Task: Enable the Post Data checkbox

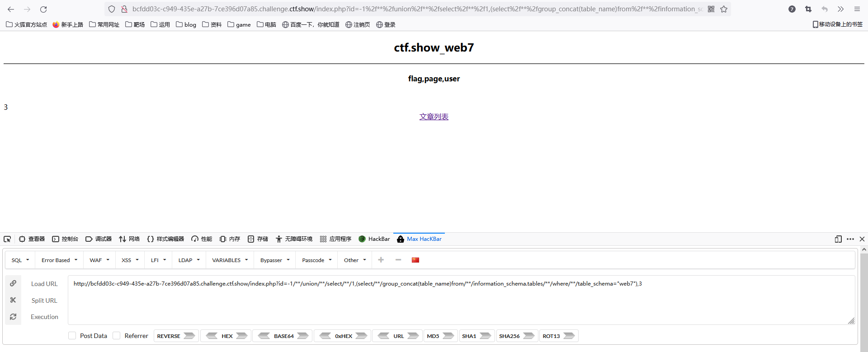Action: (72, 335)
